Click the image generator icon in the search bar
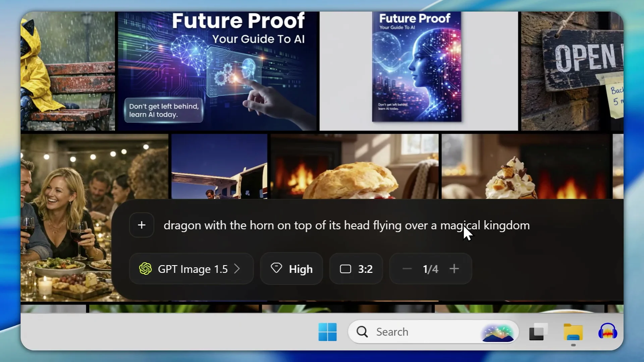The width and height of the screenshot is (644, 362). tap(498, 332)
